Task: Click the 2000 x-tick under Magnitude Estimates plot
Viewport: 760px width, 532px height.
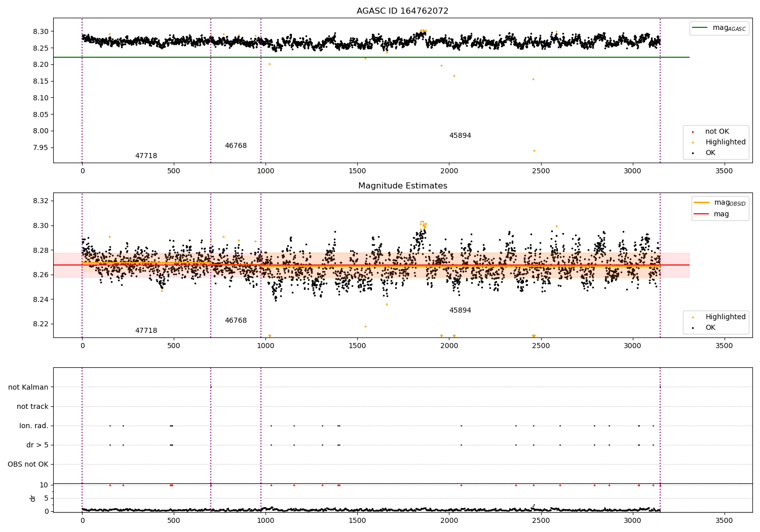Action: 449,346
